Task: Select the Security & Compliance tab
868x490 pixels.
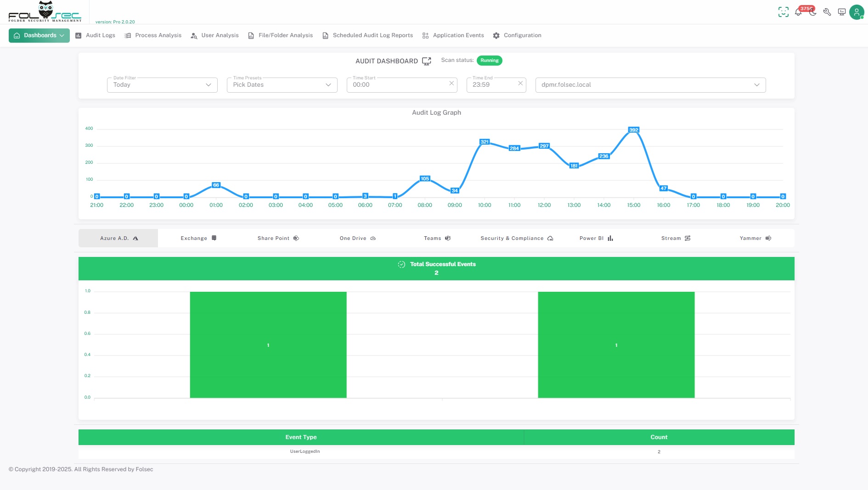Action: point(517,238)
